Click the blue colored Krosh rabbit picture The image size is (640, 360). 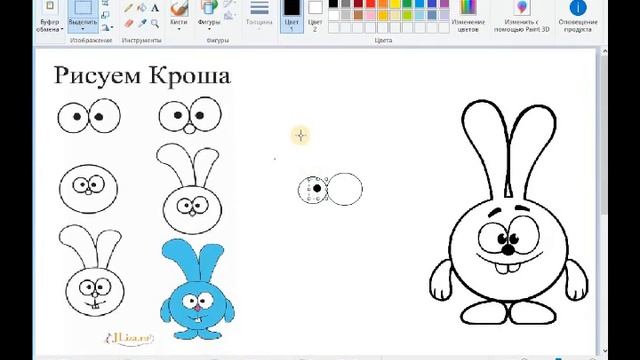pyautogui.click(x=197, y=289)
